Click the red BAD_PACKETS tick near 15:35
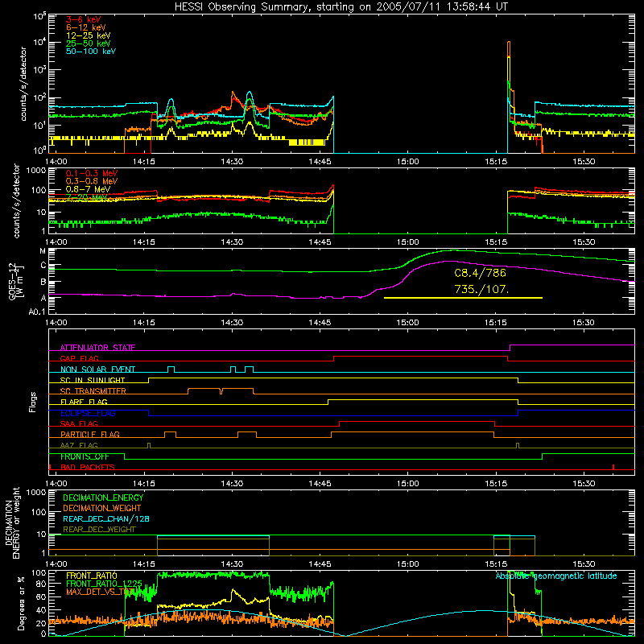This screenshot has height=644, width=644. click(613, 467)
